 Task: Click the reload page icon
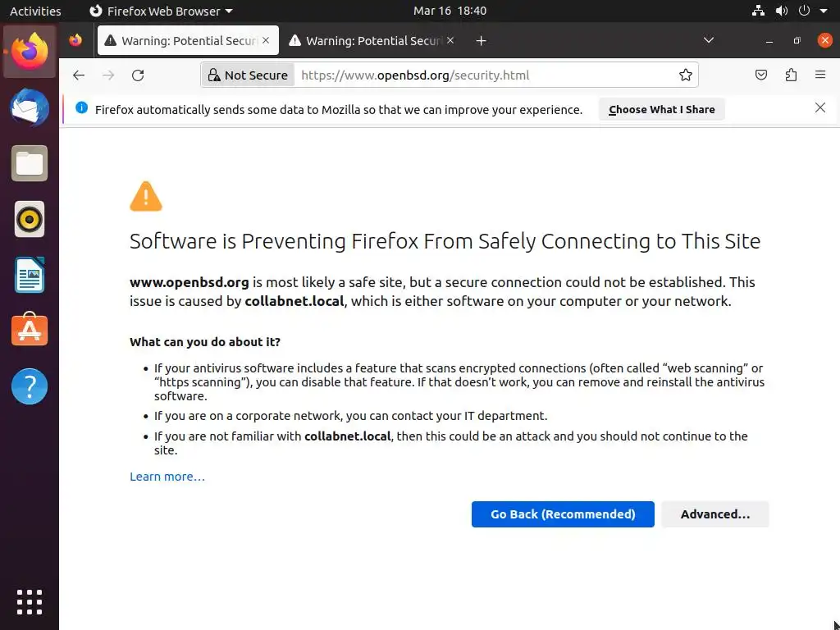[x=138, y=75]
